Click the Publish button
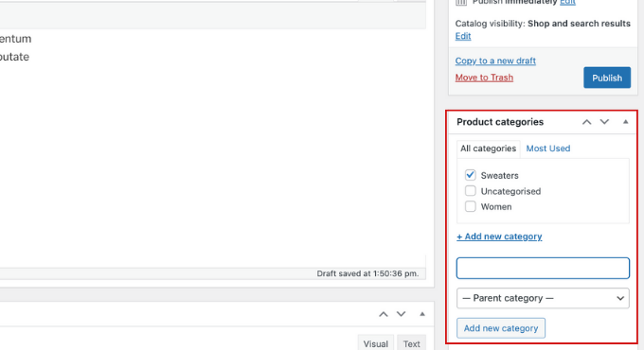The image size is (644, 350). (x=607, y=78)
